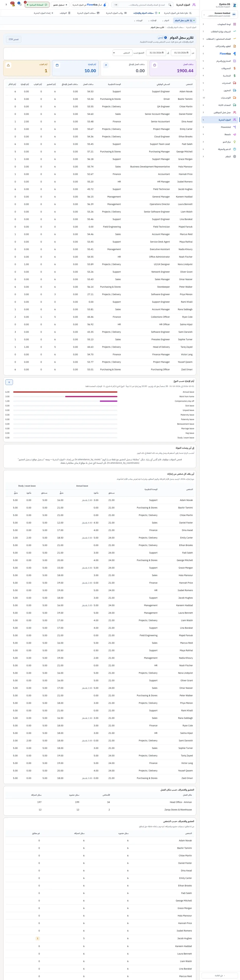
Task: Click the Annual leave progress bar
Action: pyautogui.click(x=65, y=392)
